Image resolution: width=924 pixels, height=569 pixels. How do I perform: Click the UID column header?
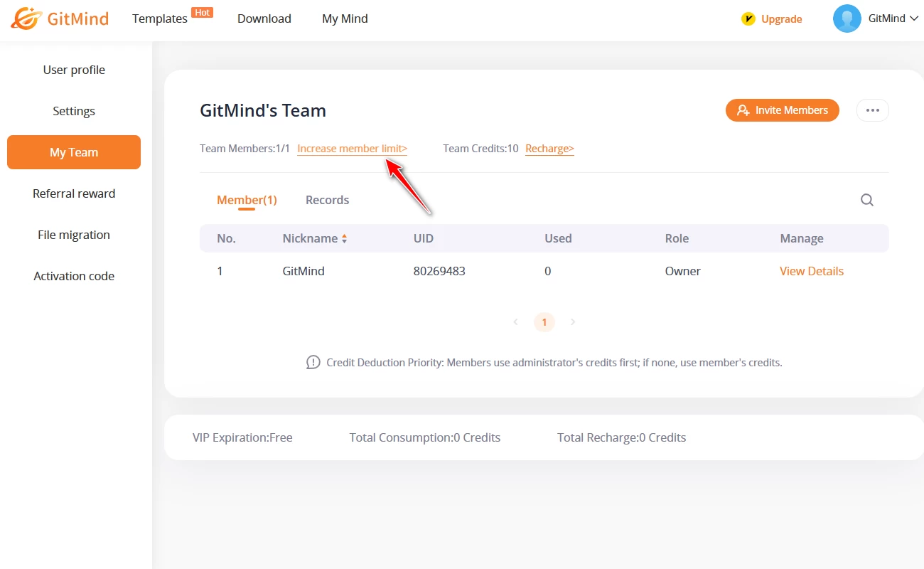coord(424,238)
